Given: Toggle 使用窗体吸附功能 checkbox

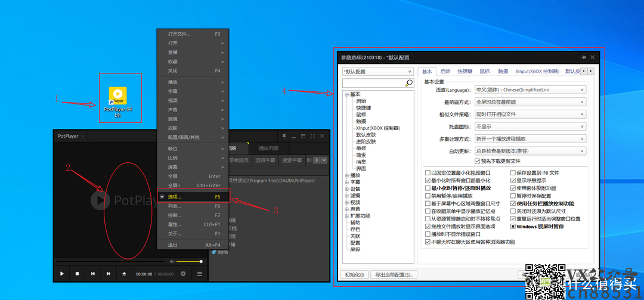Looking at the screenshot, I should 513,188.
